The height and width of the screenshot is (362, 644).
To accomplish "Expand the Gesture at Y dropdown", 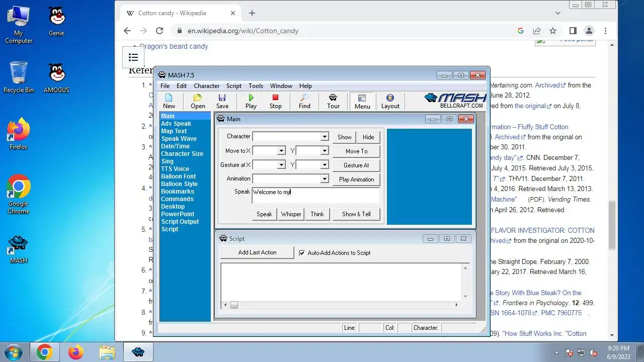I will [325, 165].
